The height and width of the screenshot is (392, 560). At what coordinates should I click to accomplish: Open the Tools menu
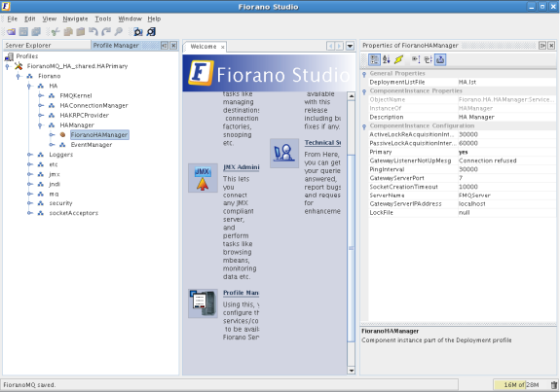coord(103,18)
